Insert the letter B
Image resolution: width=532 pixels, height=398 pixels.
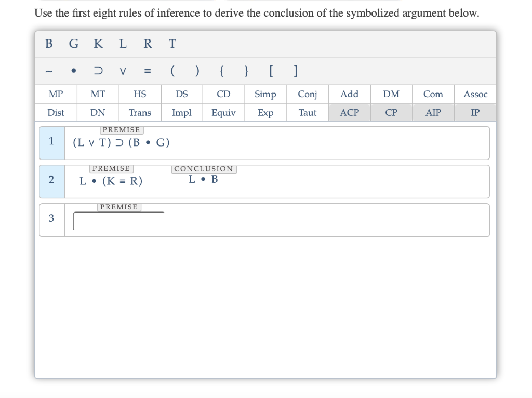(x=48, y=44)
